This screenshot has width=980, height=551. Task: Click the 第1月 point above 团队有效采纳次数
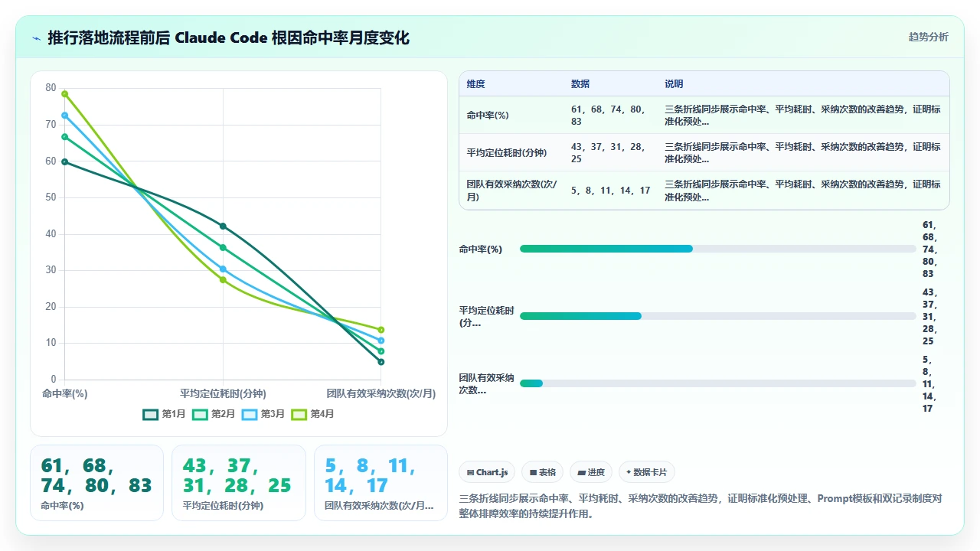pos(381,362)
